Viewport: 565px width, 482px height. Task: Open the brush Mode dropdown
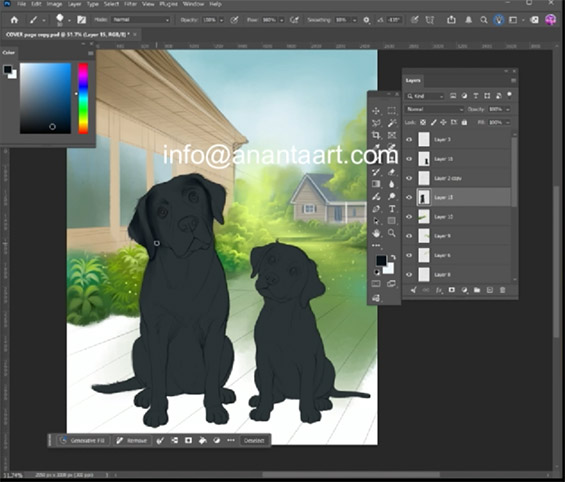pyautogui.click(x=140, y=20)
